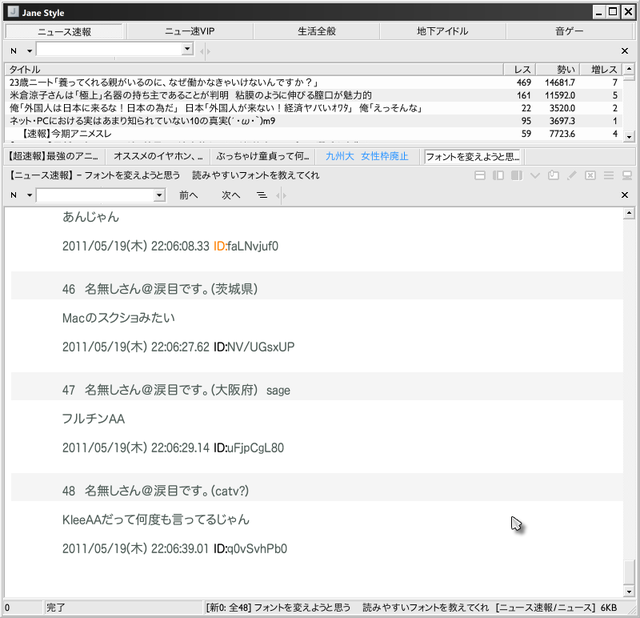Image resolution: width=640 pixels, height=618 pixels.
Task: Select the 23歳ニート thread row
Action: point(313,82)
